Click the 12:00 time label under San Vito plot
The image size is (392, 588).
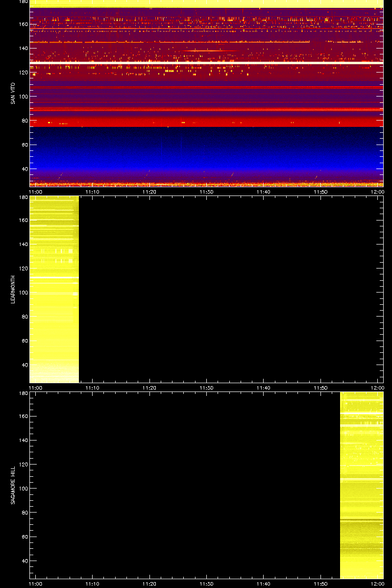click(x=377, y=192)
